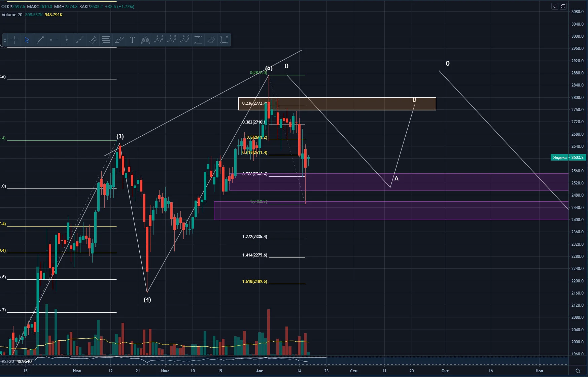Image resolution: width=588 pixels, height=377 pixels.
Task: Click the wave label (5)
Action: click(269, 68)
